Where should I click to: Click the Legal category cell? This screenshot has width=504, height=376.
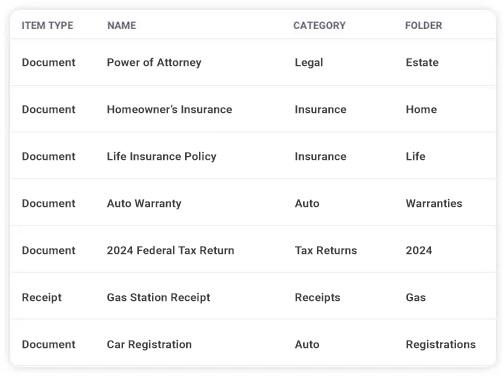click(x=309, y=62)
